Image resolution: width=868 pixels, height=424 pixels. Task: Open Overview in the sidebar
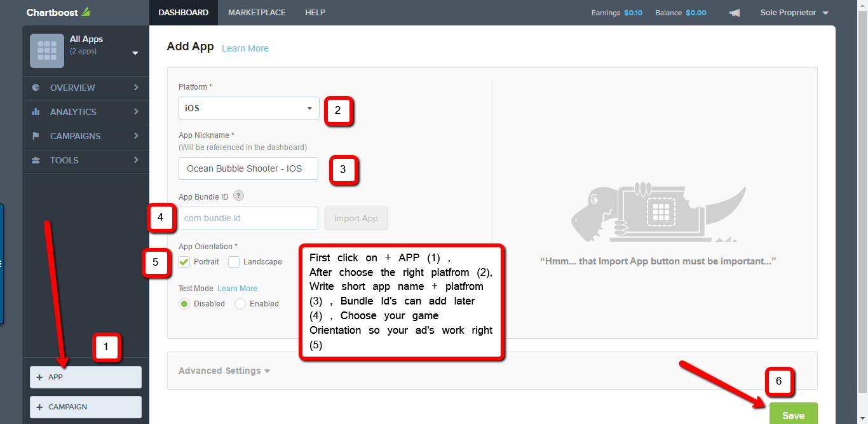(86, 88)
